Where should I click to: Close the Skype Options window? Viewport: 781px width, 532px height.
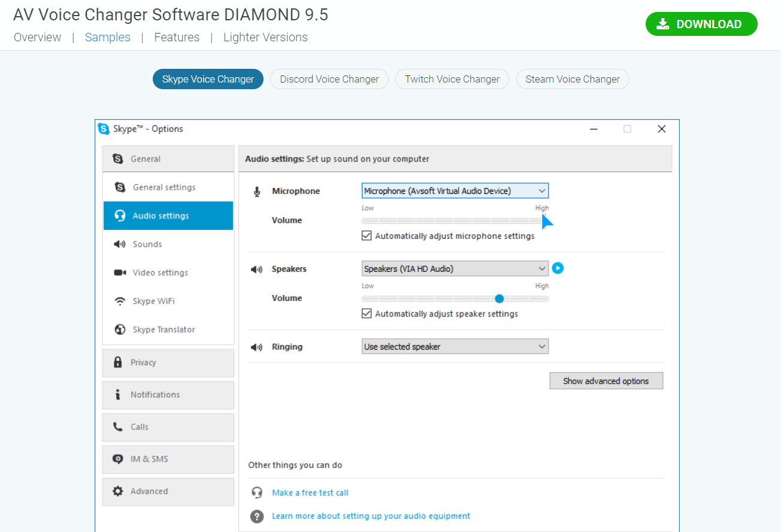coord(662,129)
